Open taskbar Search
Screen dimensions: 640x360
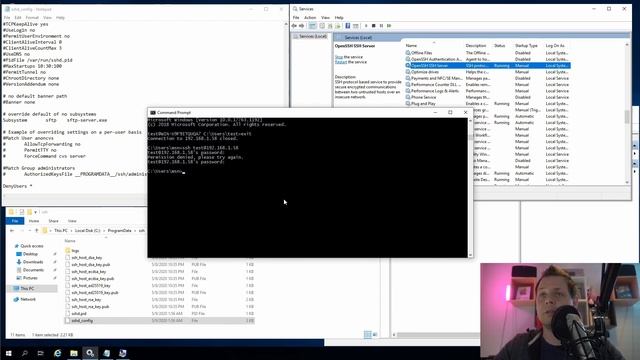[24, 353]
